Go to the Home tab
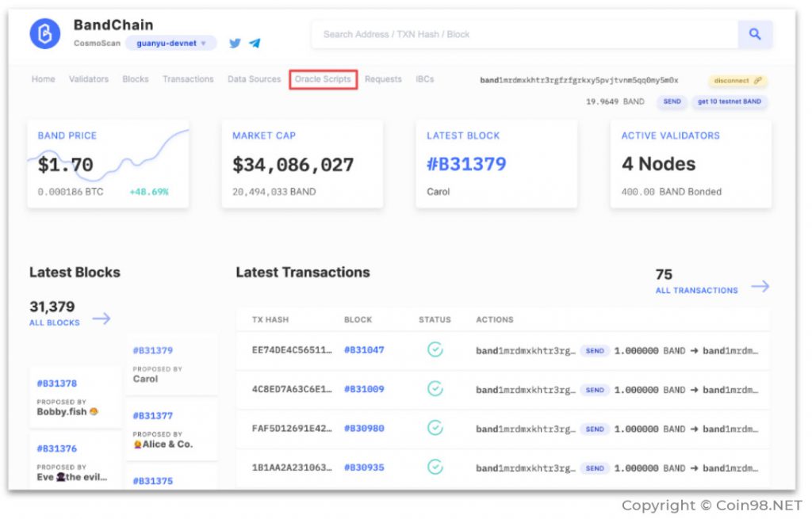The width and height of the screenshot is (812, 519). (x=43, y=79)
